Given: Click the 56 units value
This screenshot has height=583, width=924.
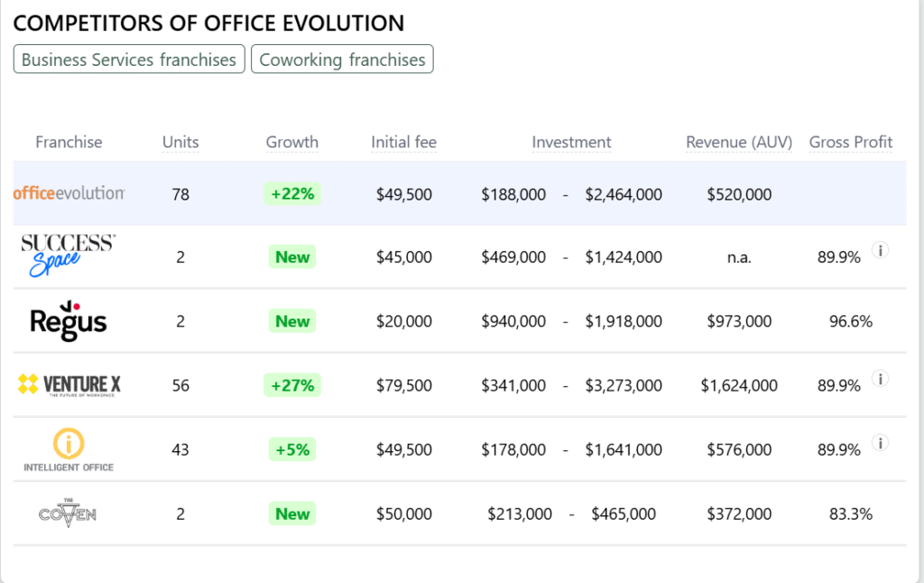Looking at the screenshot, I should coord(180,385).
